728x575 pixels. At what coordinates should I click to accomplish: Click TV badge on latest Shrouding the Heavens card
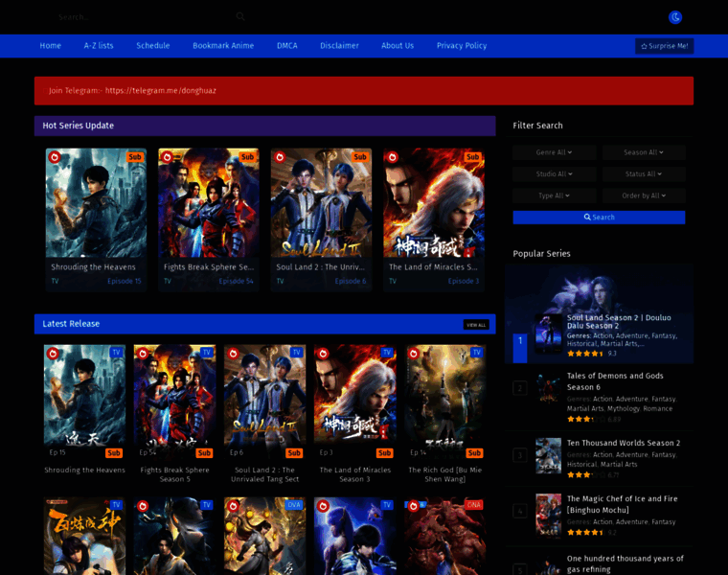pos(116,353)
